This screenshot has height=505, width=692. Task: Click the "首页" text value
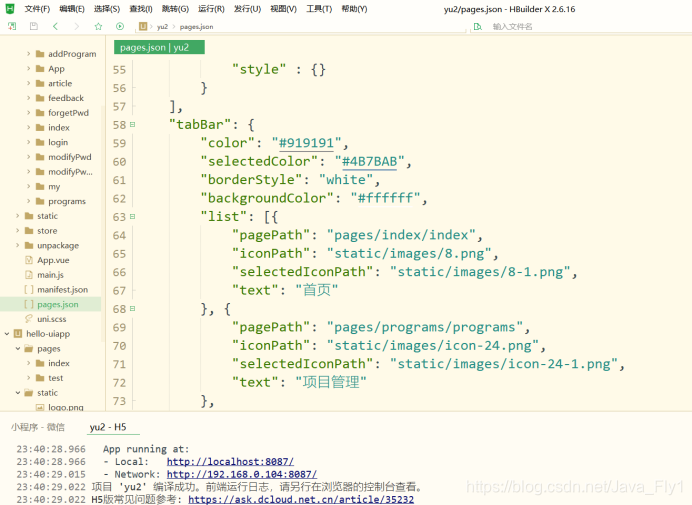tap(316, 290)
